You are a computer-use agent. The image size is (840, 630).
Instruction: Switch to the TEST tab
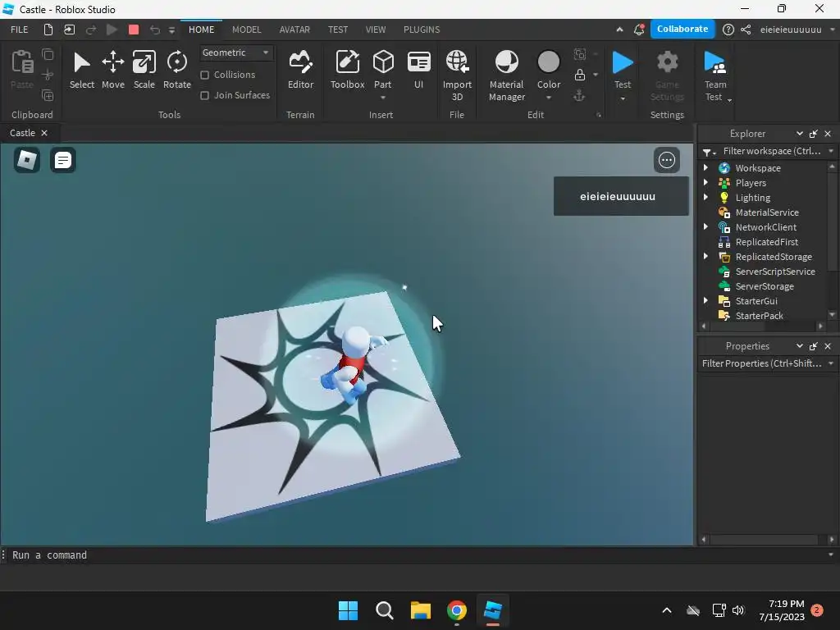pyautogui.click(x=337, y=30)
